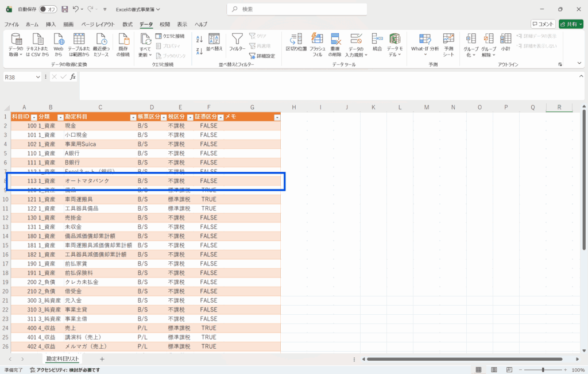Screen dimensions: 588x374
Task: Open filter dropdown on メモ column header
Action: 277,117
